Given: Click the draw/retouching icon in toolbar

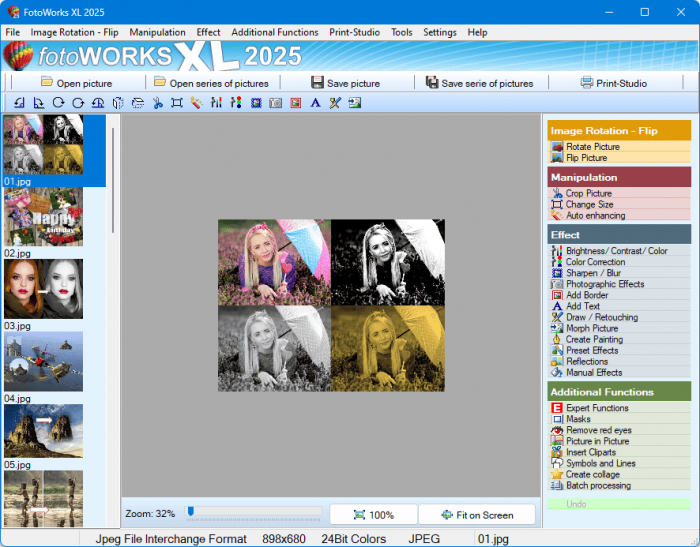Looking at the screenshot, I should pos(335,103).
